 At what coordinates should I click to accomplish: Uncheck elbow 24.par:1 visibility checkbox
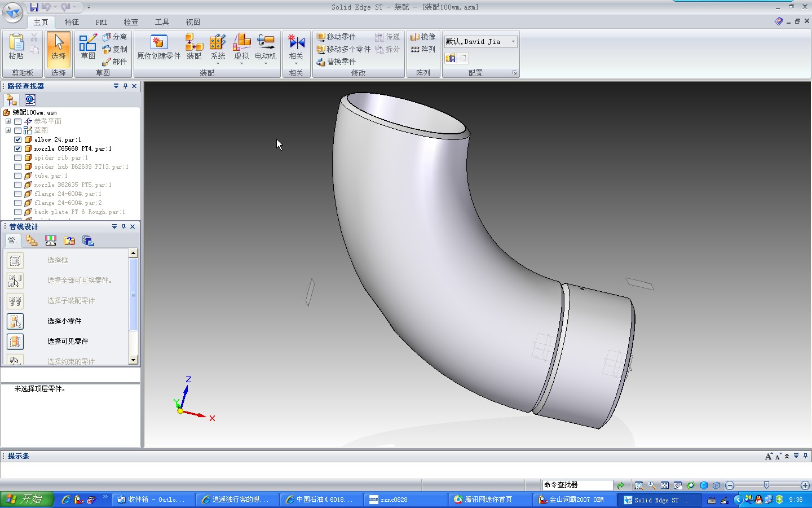(18, 139)
